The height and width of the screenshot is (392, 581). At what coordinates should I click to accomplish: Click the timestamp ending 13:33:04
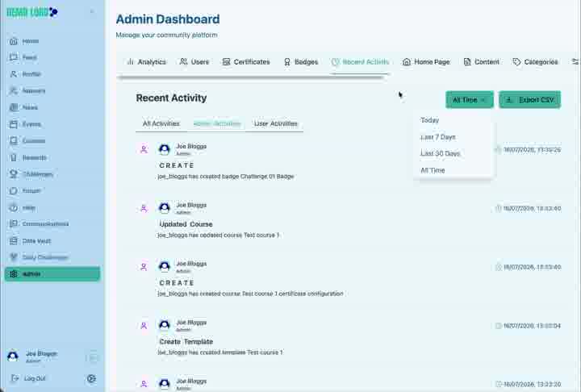tap(532, 326)
